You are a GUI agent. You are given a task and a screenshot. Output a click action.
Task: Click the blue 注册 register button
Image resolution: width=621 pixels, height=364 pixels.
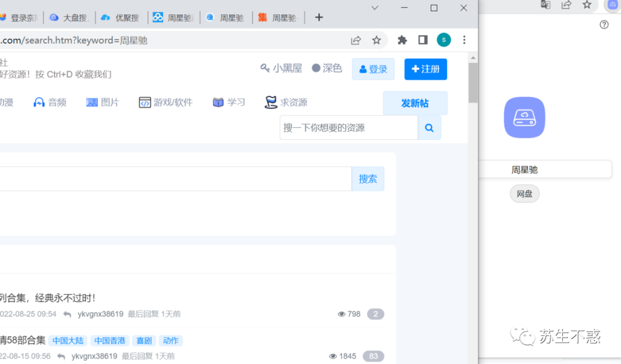pos(425,70)
